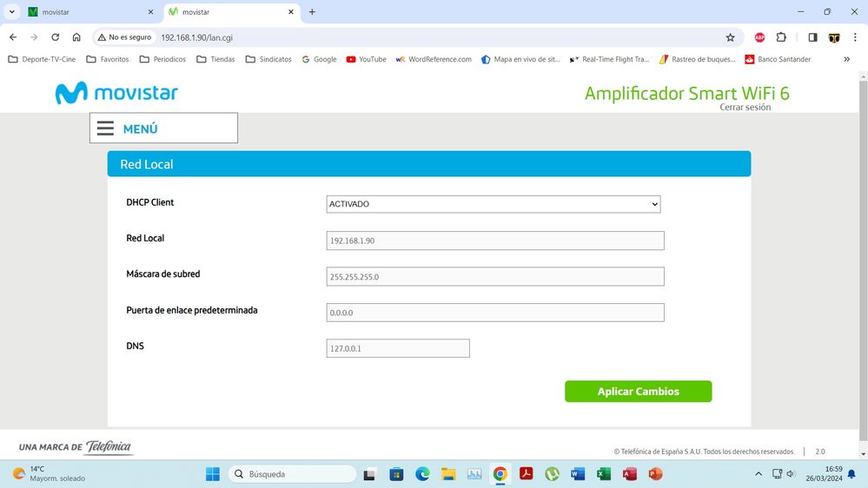Open the Extensions puzzle icon
The image size is (868, 488).
(781, 37)
